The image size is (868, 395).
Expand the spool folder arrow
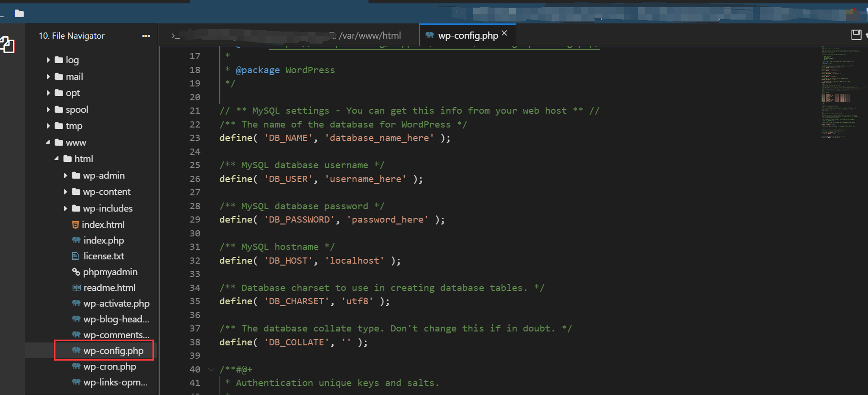(48, 110)
